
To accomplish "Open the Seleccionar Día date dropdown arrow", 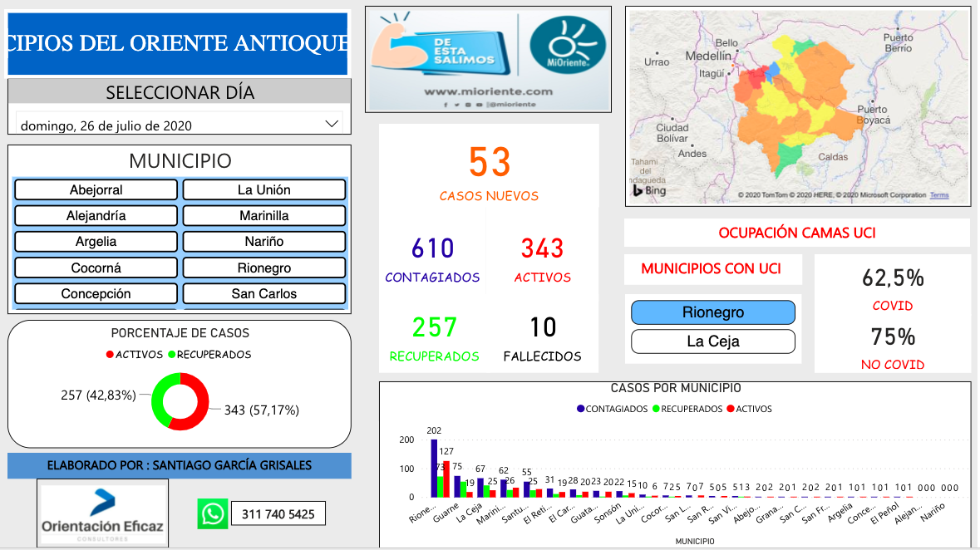I will (x=332, y=124).
